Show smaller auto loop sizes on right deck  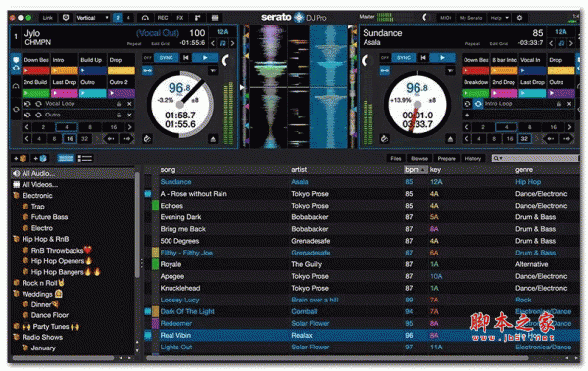(x=467, y=127)
